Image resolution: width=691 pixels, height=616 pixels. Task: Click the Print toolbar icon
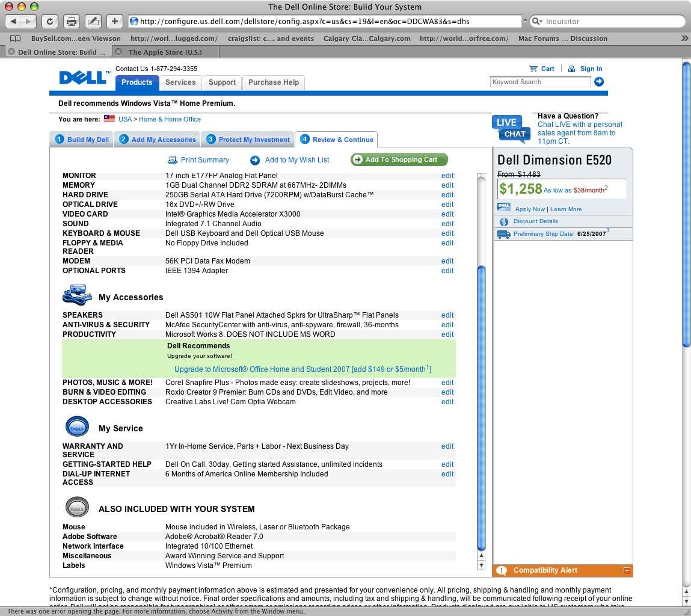click(72, 20)
